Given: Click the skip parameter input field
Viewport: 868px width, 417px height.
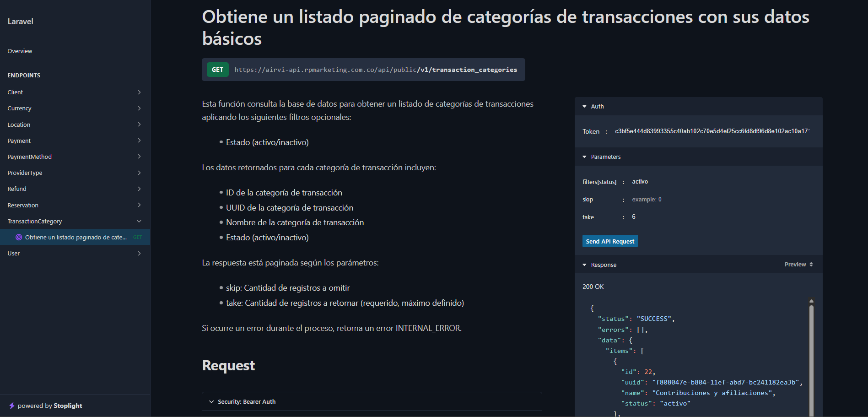Looking at the screenshot, I should click(718, 200).
